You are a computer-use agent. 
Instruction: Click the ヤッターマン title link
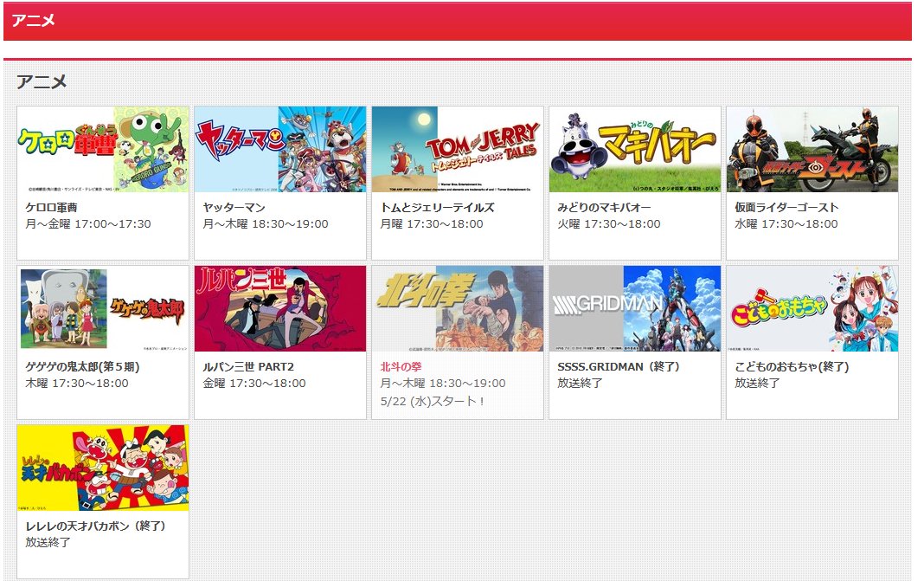point(234,208)
